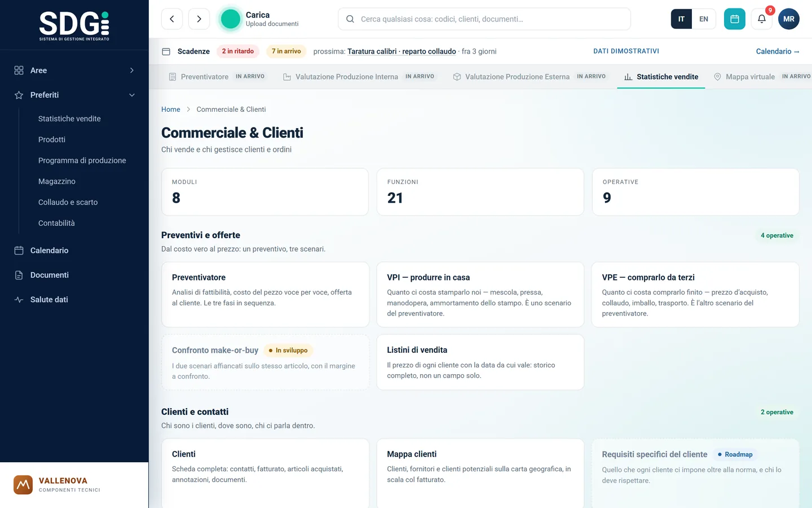Click the 4 operative badge

click(x=777, y=236)
